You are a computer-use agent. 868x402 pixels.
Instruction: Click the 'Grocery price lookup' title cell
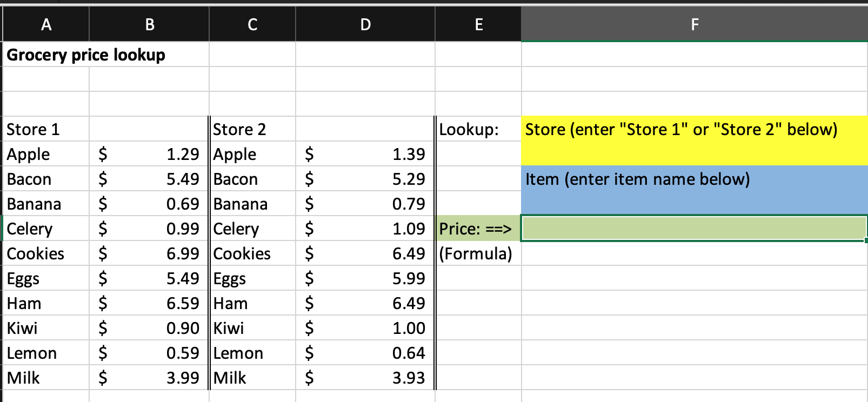(x=86, y=55)
